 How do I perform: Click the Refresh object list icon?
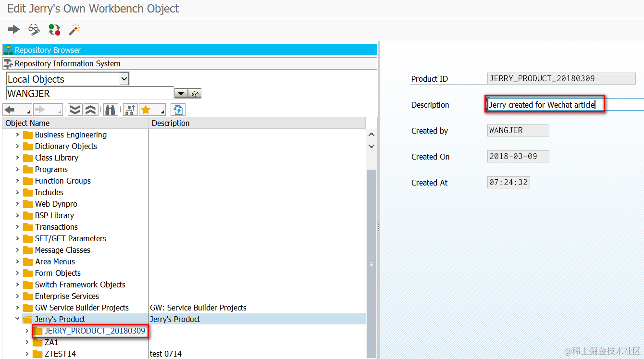coord(178,110)
